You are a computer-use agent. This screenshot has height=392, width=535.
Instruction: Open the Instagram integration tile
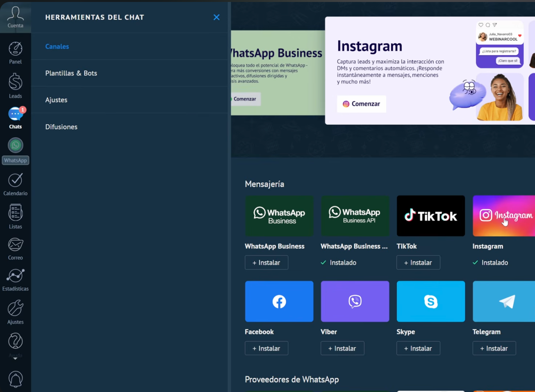tap(504, 216)
